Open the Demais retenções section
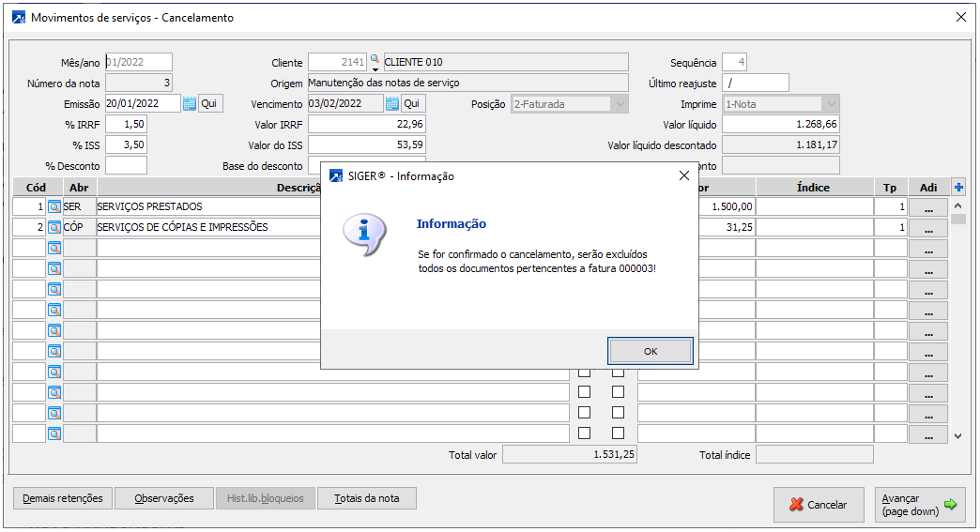The width and height of the screenshot is (980, 532). (x=63, y=498)
